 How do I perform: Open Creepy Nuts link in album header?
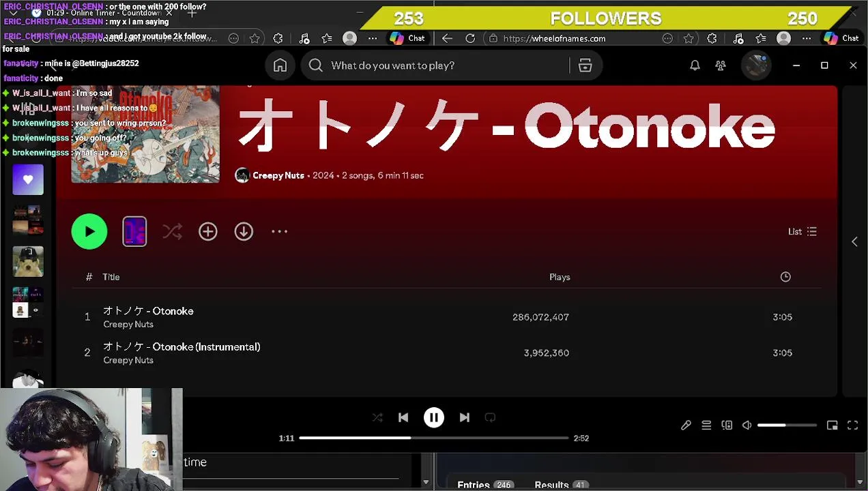coord(278,175)
